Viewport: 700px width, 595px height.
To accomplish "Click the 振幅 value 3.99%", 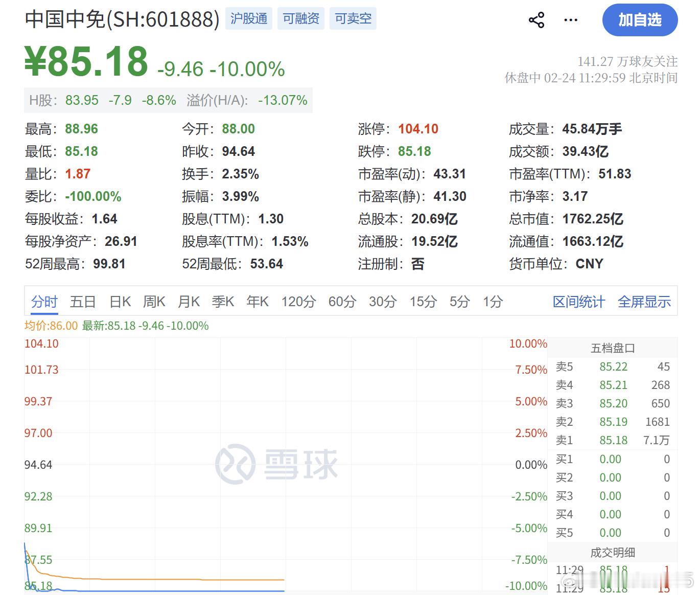I will 241,196.
